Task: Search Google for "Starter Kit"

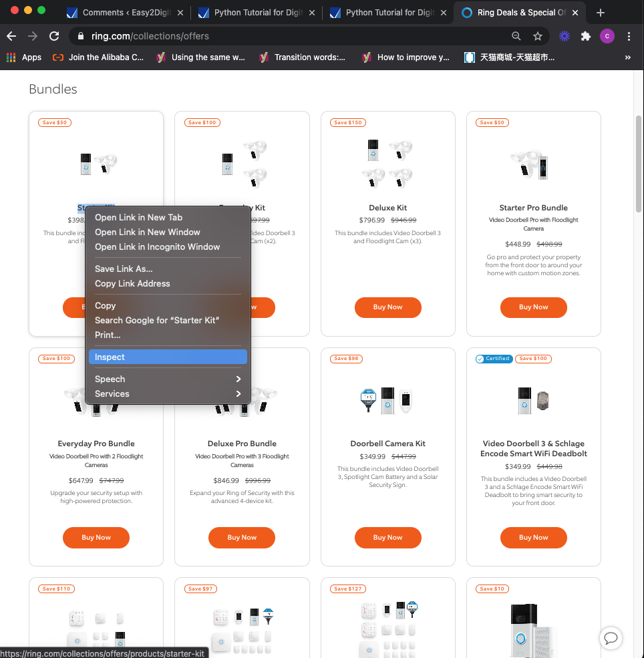Action: click(168, 320)
